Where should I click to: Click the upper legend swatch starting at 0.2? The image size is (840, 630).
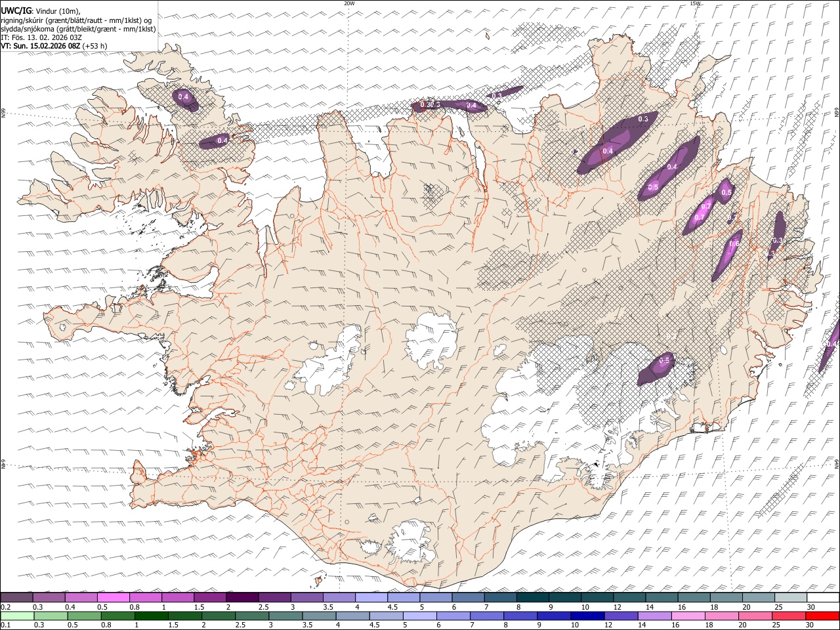point(16,597)
